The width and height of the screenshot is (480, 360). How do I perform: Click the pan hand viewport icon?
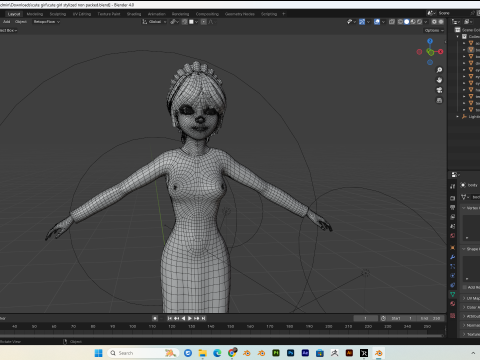(439, 80)
